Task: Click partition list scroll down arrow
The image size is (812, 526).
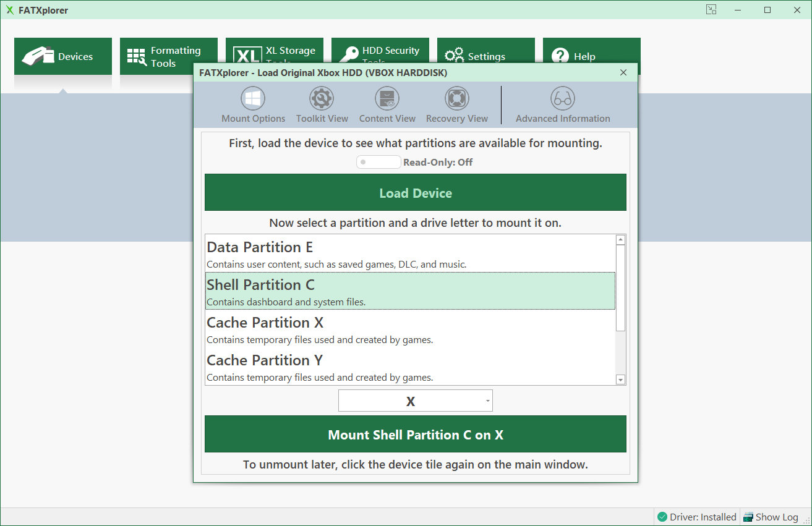Action: point(621,380)
